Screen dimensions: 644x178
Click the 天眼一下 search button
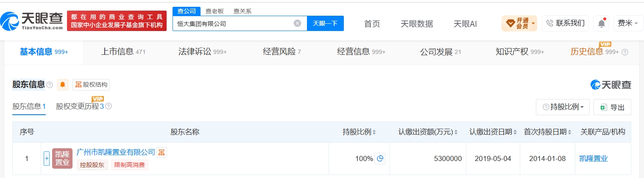tap(325, 23)
